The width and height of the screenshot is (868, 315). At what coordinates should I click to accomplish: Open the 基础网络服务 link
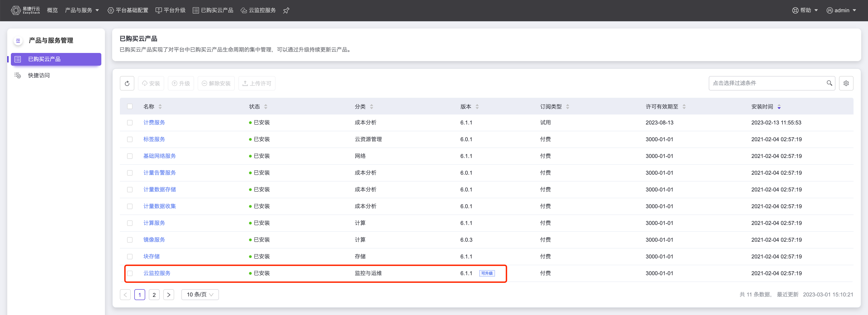[159, 156]
